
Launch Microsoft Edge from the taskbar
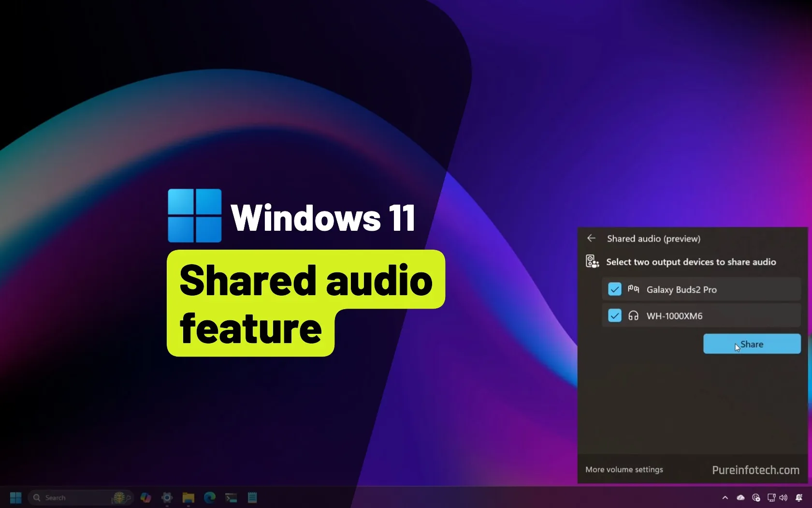tap(210, 497)
